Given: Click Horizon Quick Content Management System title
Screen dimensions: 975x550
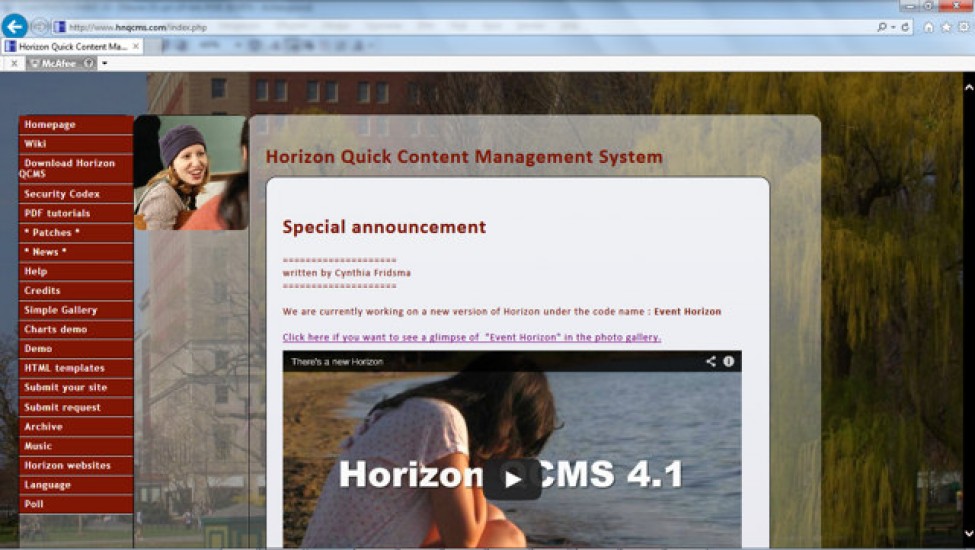Looking at the screenshot, I should pos(464,157).
